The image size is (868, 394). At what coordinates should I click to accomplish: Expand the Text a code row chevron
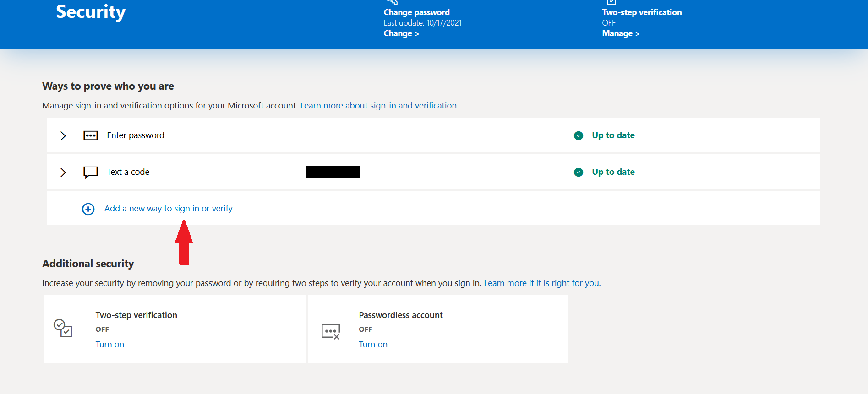pos(63,173)
